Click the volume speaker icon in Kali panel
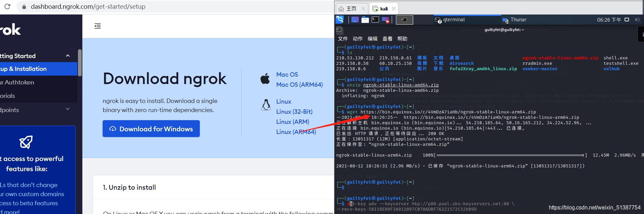The image size is (644, 214). (637, 20)
